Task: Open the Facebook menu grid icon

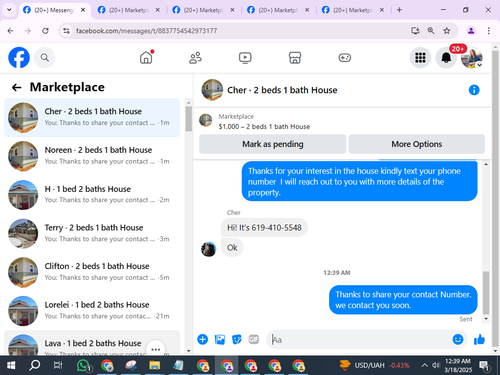Action: click(x=420, y=58)
